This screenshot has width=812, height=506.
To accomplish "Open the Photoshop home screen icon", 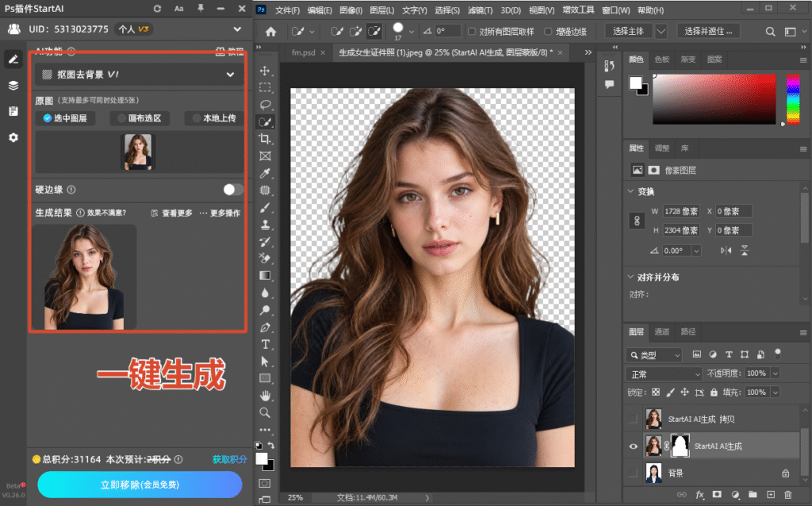I will [271, 32].
